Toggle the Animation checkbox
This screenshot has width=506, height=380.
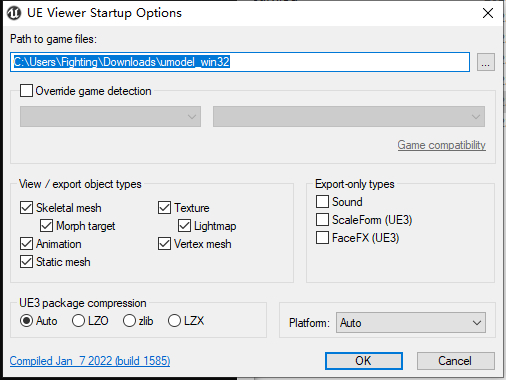26,244
